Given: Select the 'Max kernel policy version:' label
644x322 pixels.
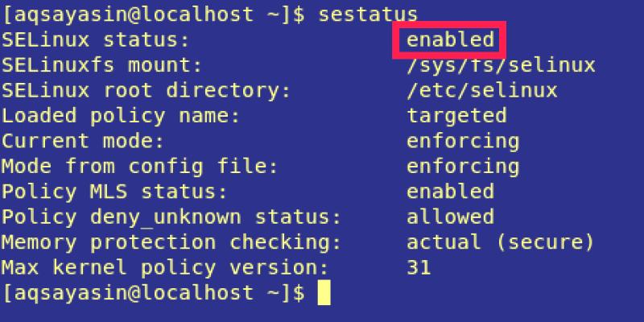Looking at the screenshot, I should (x=166, y=267).
